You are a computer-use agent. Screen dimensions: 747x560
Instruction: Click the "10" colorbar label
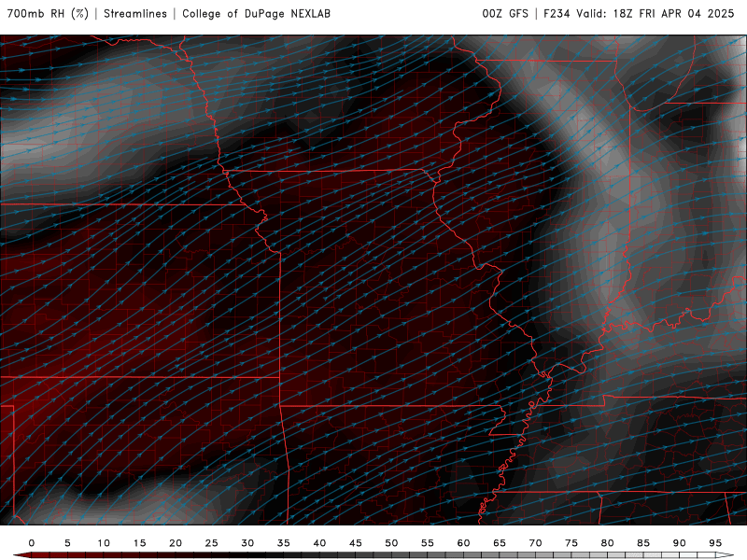point(104,543)
